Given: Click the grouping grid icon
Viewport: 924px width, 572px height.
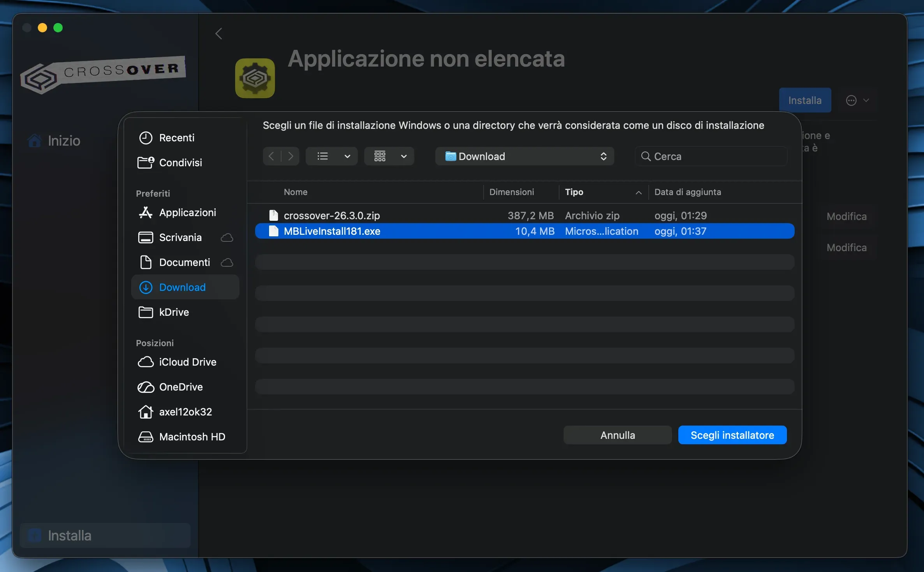Looking at the screenshot, I should [380, 157].
